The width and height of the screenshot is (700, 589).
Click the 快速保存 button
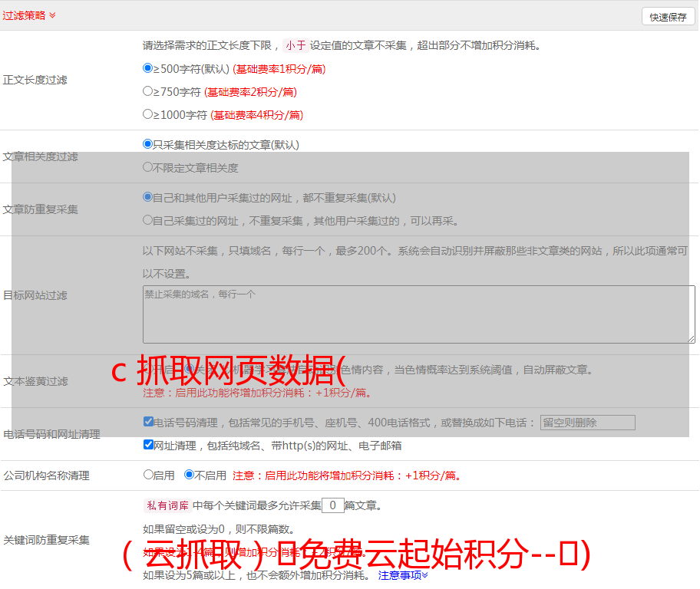[x=668, y=17]
